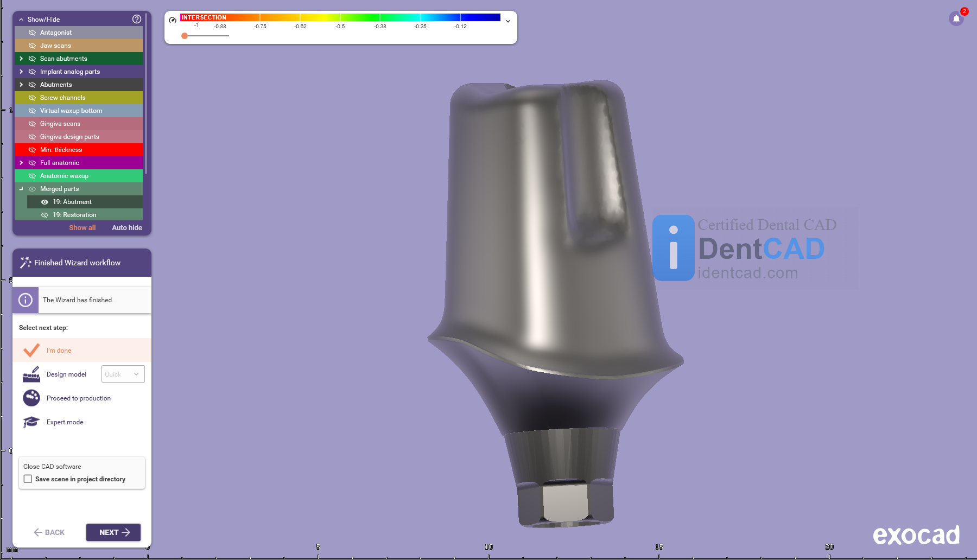Click the Expert mode graduation cap icon

pos(31,422)
